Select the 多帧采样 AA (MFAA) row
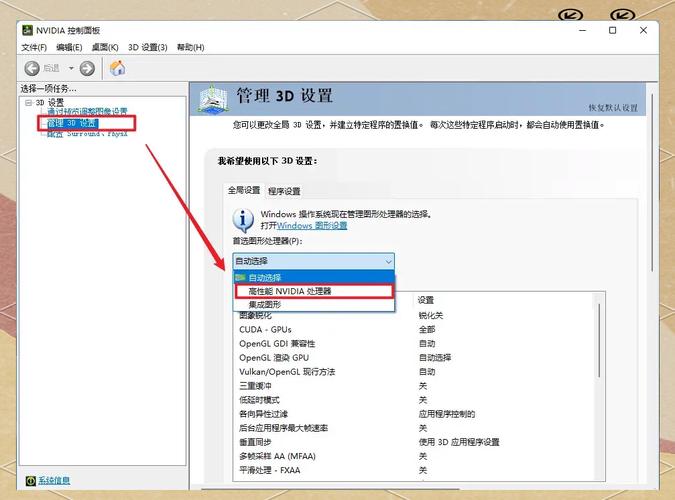675x500 pixels. [x=415, y=456]
